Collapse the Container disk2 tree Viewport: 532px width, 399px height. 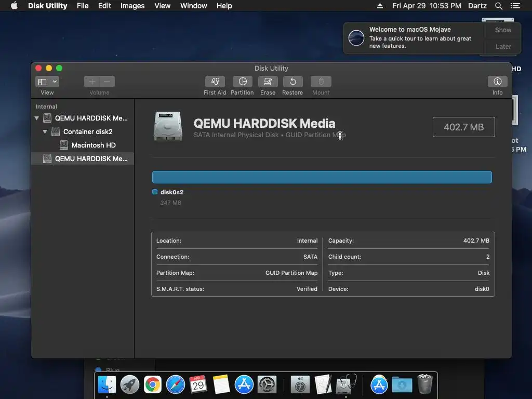tap(45, 131)
